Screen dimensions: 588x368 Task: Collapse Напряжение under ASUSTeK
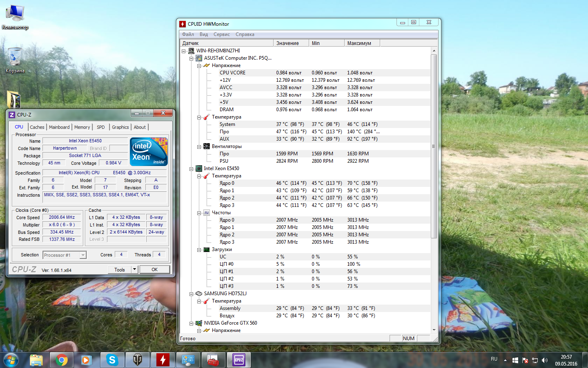(x=199, y=66)
